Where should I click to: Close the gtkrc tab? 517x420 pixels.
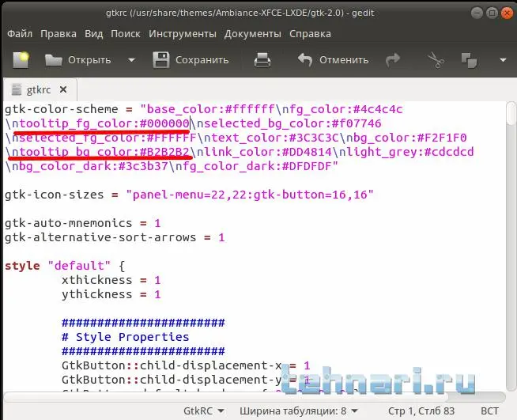click(x=63, y=89)
